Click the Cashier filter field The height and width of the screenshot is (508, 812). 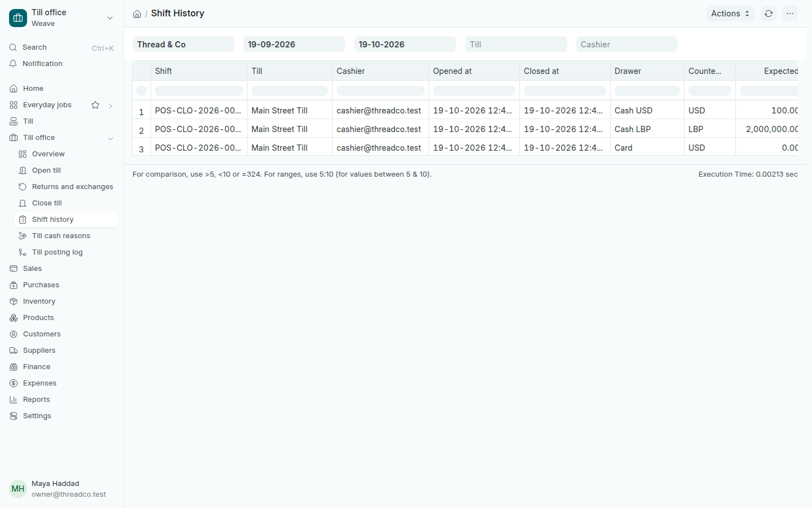(x=626, y=45)
